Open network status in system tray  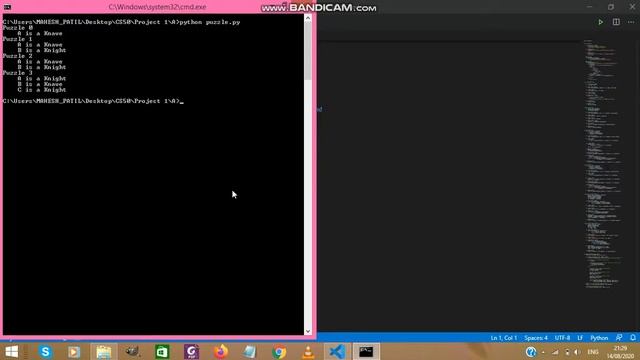tap(555, 352)
